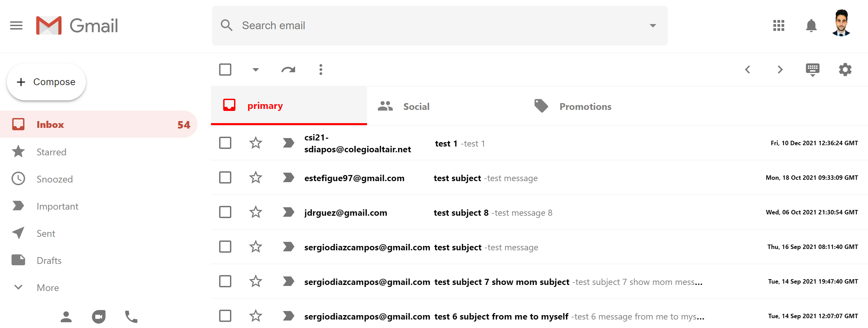Image resolution: width=868 pixels, height=328 pixels.
Task: Mark jdrguez@gmail.com email as important
Action: [x=288, y=212]
